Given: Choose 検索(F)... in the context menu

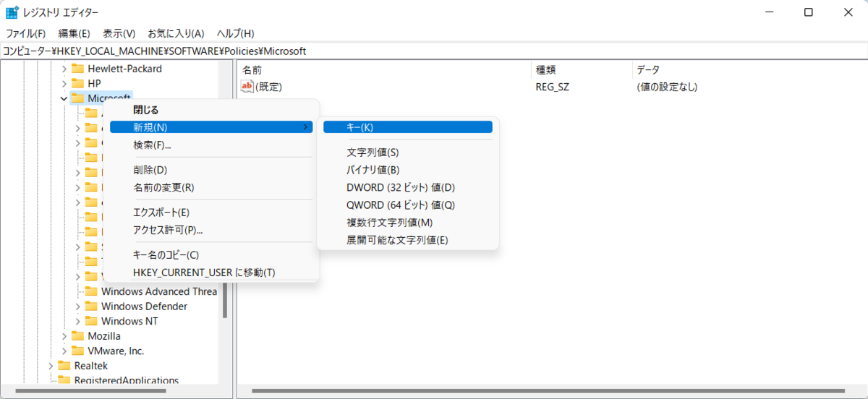Looking at the screenshot, I should click(x=211, y=145).
